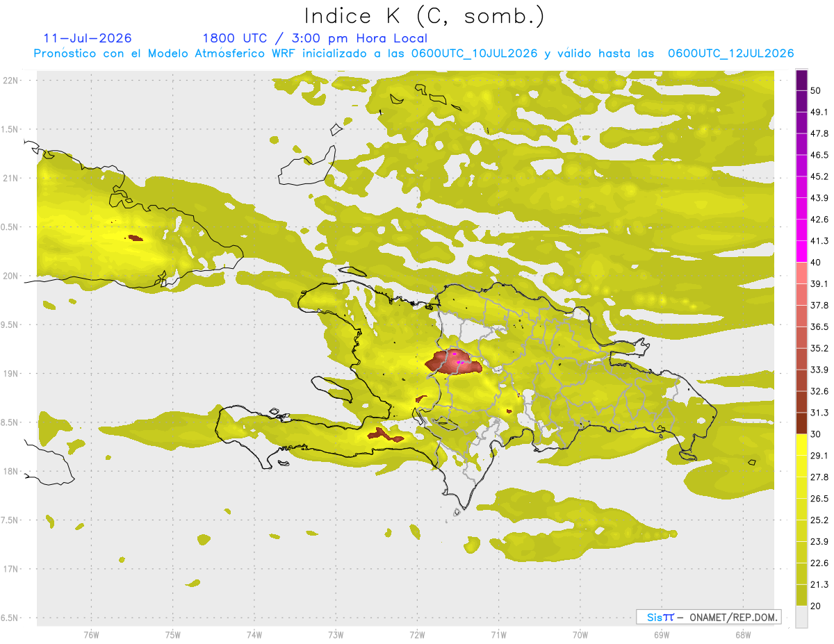Click the "Indice K (C, somb.)" title
Image resolution: width=834 pixels, height=644 pixels.
tap(424, 16)
